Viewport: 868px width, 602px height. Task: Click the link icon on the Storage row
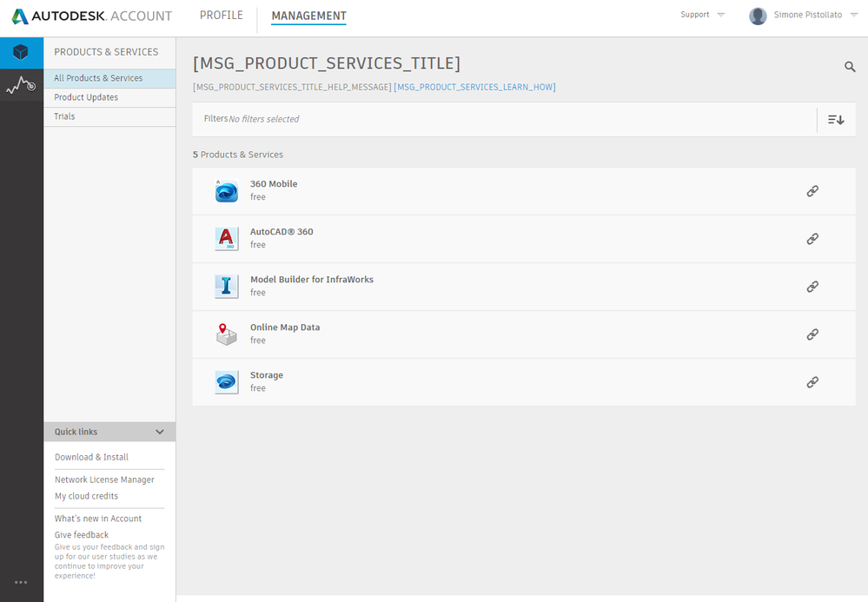click(x=812, y=381)
